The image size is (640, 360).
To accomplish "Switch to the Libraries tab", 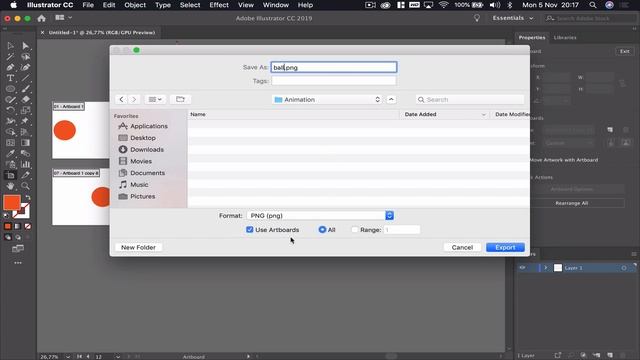I will point(565,38).
